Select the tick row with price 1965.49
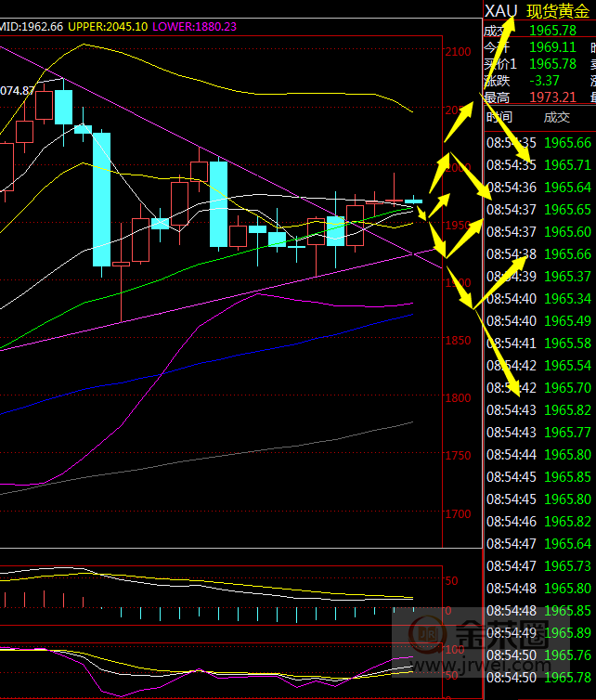The image size is (596, 700). [538, 320]
